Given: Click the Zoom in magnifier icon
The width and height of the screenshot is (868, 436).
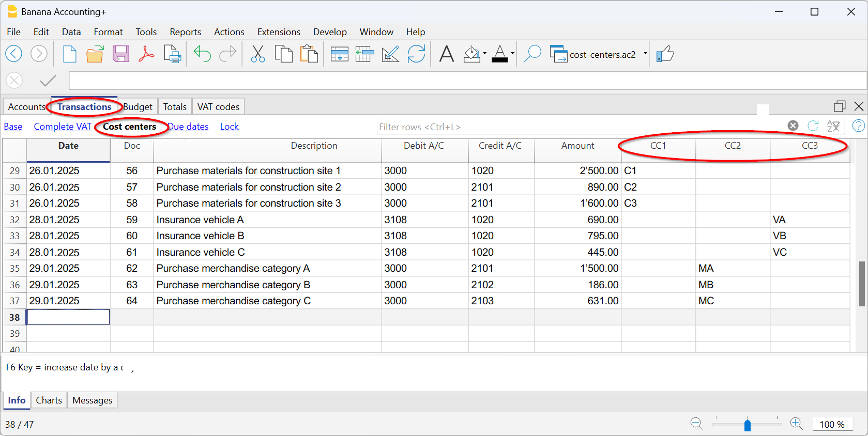Looking at the screenshot, I should 797,424.
